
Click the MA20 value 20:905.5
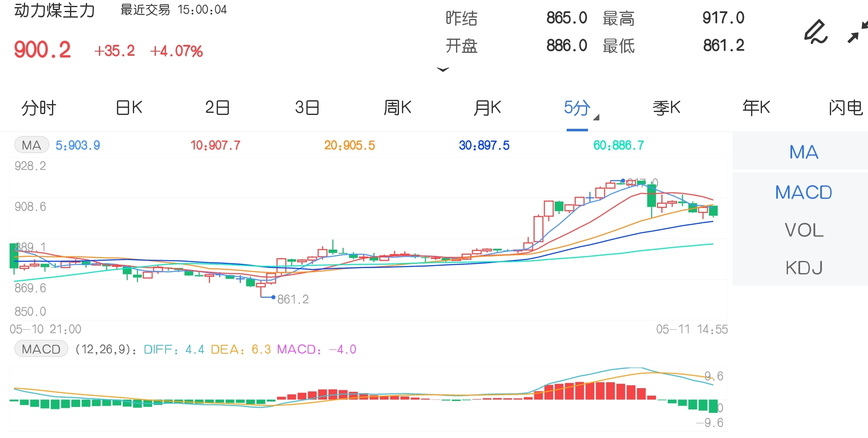tap(350, 146)
